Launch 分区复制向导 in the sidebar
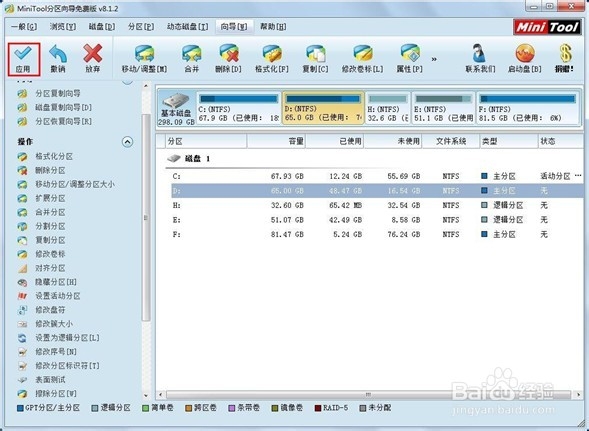The width and height of the screenshot is (589, 431). (57, 94)
